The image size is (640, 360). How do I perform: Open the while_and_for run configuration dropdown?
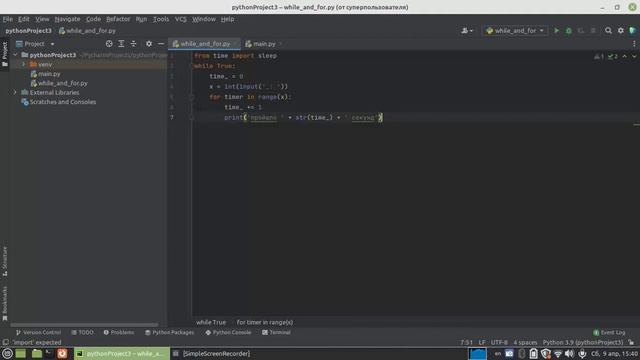[515, 31]
